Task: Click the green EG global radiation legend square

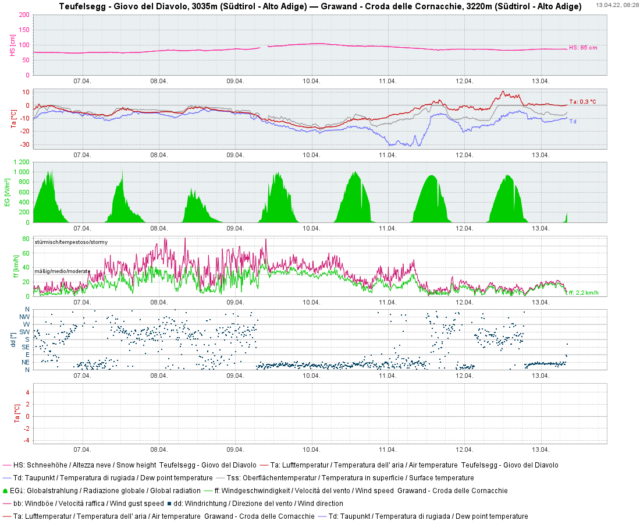Action: [7, 491]
